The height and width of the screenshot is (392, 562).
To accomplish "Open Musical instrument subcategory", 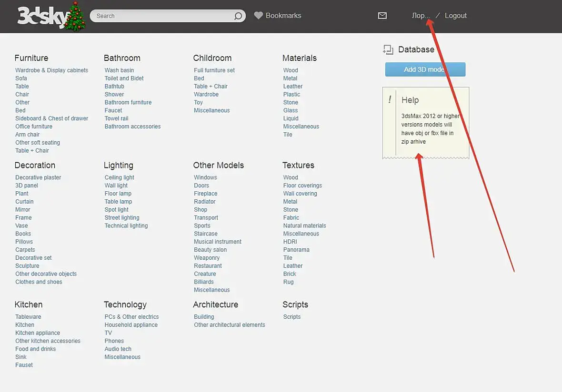I will tap(218, 242).
